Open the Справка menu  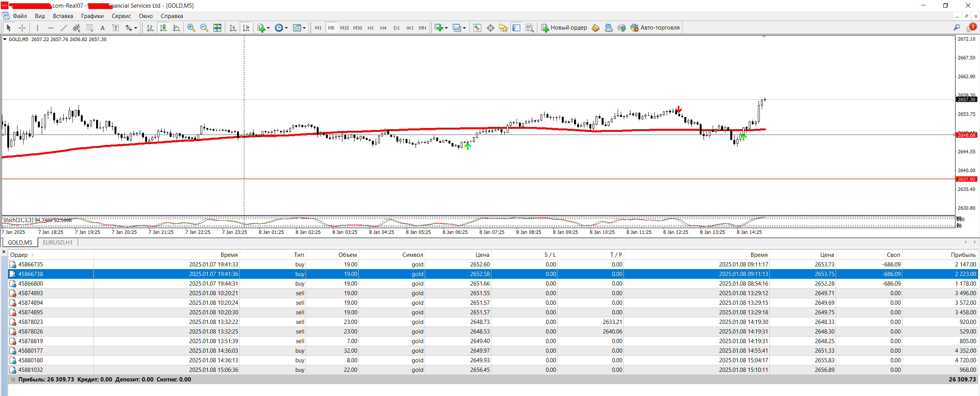point(172,16)
